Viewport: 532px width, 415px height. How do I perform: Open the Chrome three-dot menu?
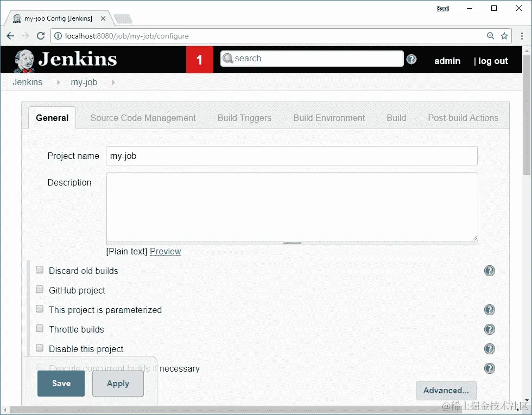(x=522, y=36)
